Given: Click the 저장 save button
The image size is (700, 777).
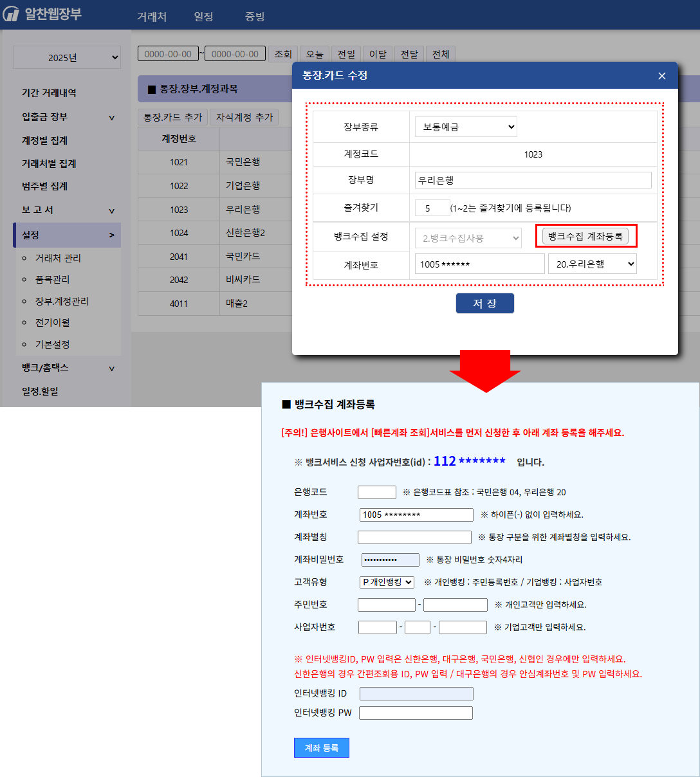Looking at the screenshot, I should 485,304.
